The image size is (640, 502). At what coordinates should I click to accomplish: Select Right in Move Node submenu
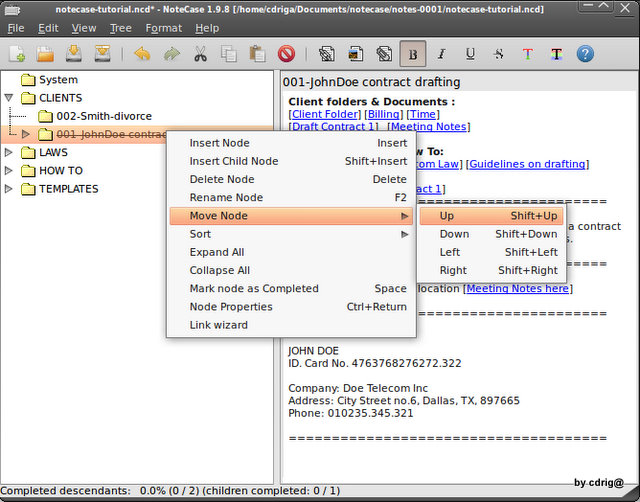[x=491, y=270]
